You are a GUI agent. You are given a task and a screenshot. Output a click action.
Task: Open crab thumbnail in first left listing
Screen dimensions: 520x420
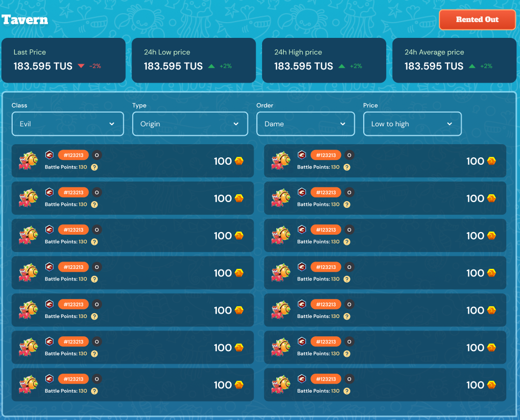point(28,161)
